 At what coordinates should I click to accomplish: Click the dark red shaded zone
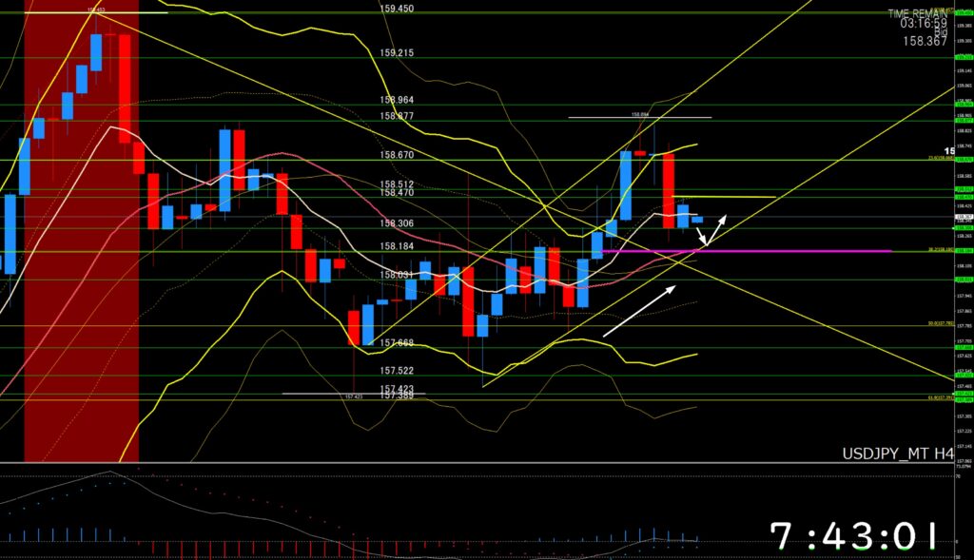81,285
